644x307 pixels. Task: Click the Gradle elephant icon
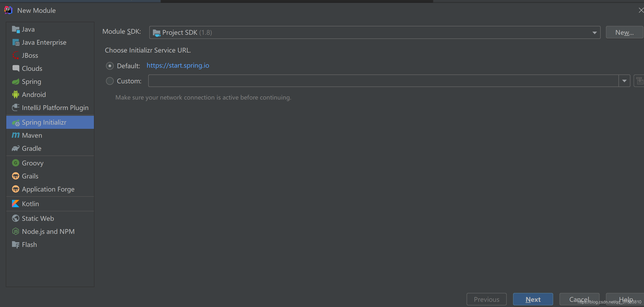[x=16, y=148]
